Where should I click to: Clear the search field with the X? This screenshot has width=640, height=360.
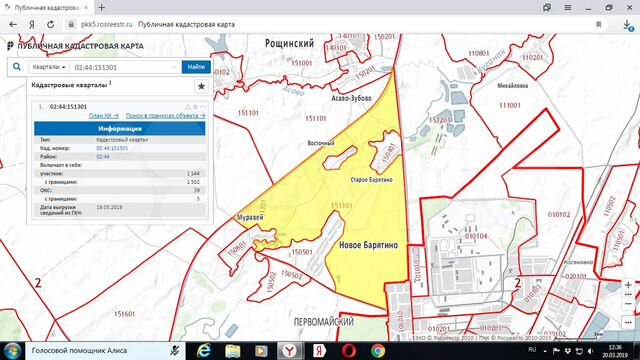pyautogui.click(x=175, y=67)
